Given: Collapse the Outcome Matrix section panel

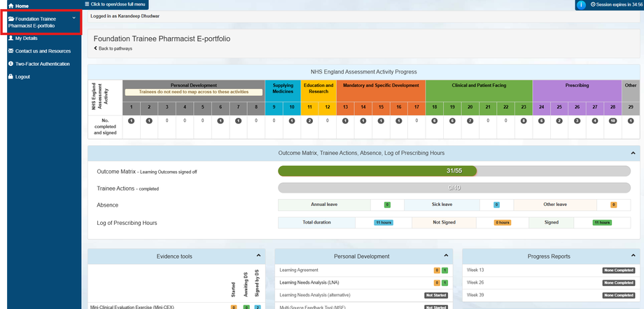Looking at the screenshot, I should coord(633,153).
